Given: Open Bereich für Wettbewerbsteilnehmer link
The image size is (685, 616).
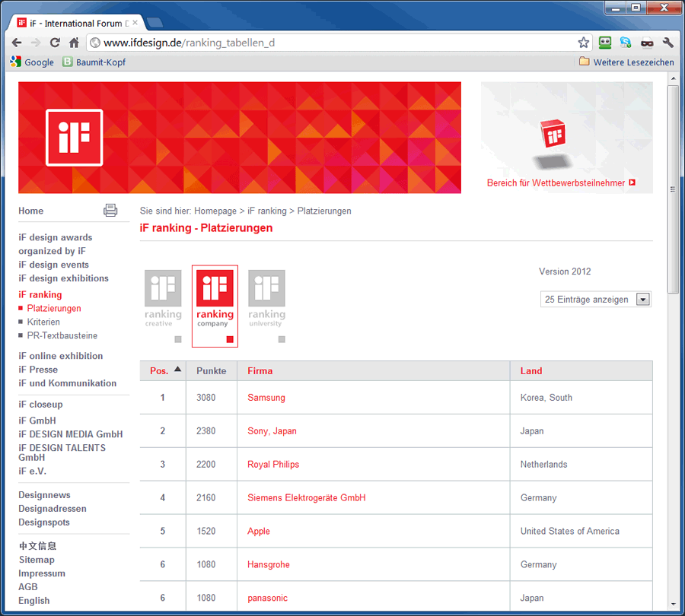Looking at the screenshot, I should [x=561, y=183].
